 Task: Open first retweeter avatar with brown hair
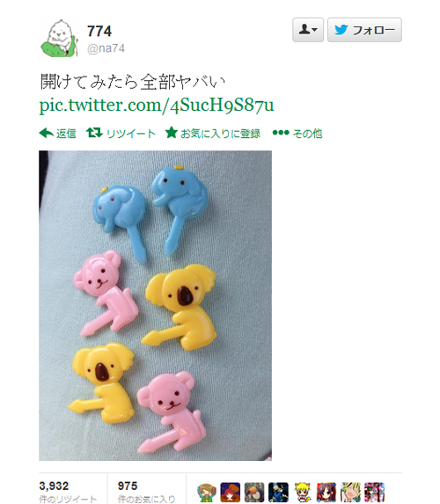[206, 492]
